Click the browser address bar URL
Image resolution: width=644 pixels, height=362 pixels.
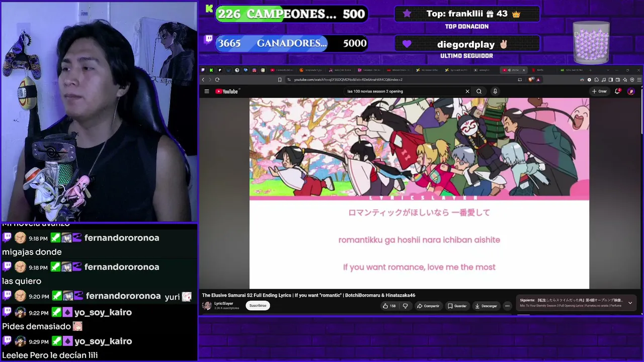tap(348, 79)
